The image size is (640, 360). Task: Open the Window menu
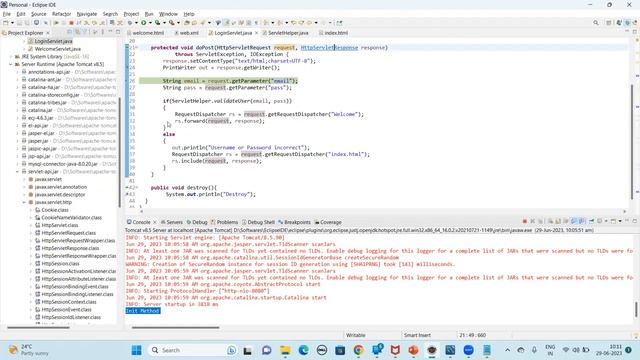coord(168,14)
